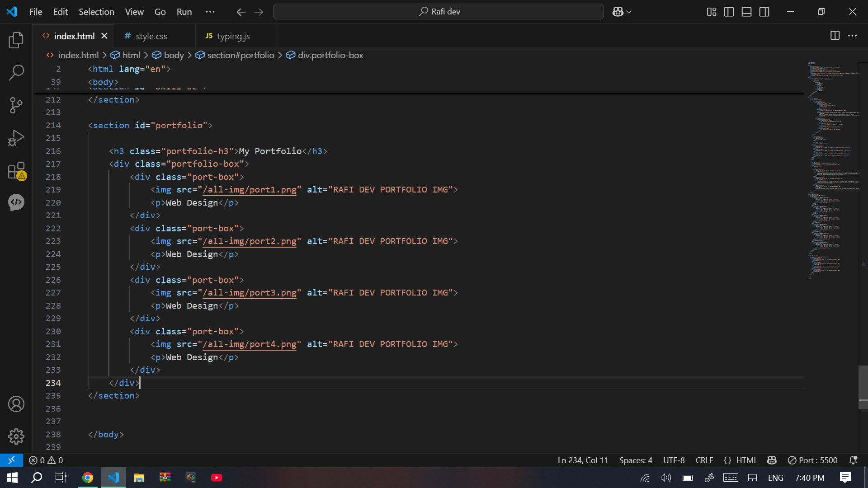868x488 pixels.
Task: Open editor More Actions ellipsis
Action: pyautogui.click(x=853, y=36)
